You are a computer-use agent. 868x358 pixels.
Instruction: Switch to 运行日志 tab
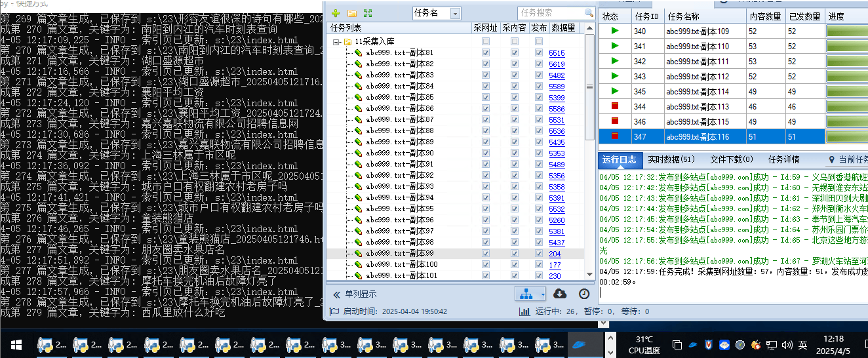click(619, 159)
